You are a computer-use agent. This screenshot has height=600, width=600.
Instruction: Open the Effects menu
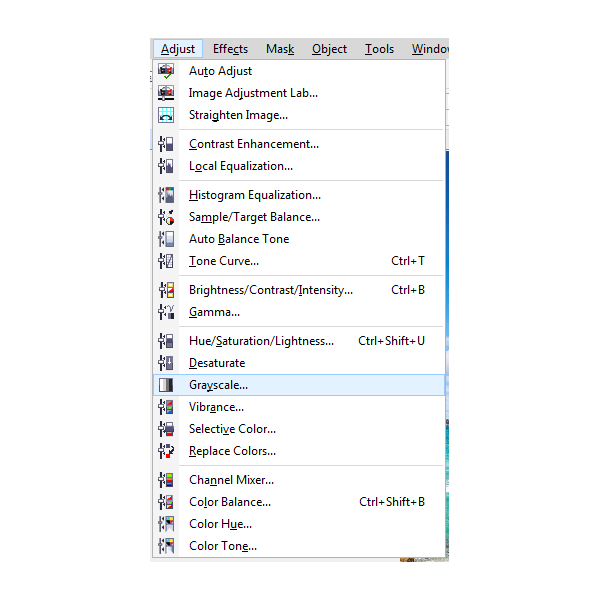[x=230, y=49]
